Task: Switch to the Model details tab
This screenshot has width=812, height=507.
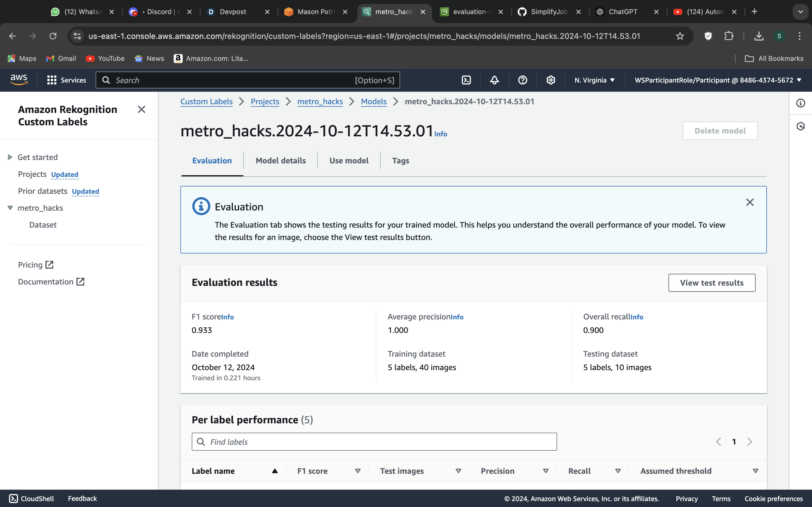Action: point(281,161)
